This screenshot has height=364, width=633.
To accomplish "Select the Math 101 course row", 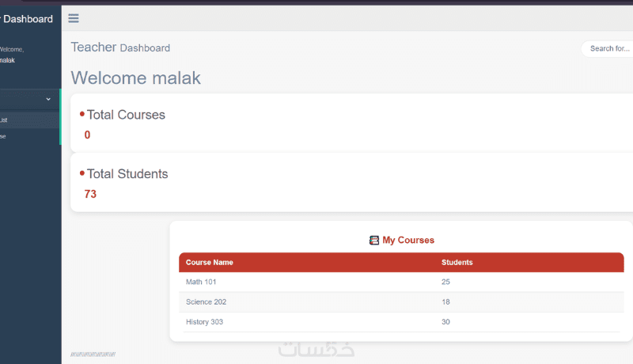I will 201,282.
